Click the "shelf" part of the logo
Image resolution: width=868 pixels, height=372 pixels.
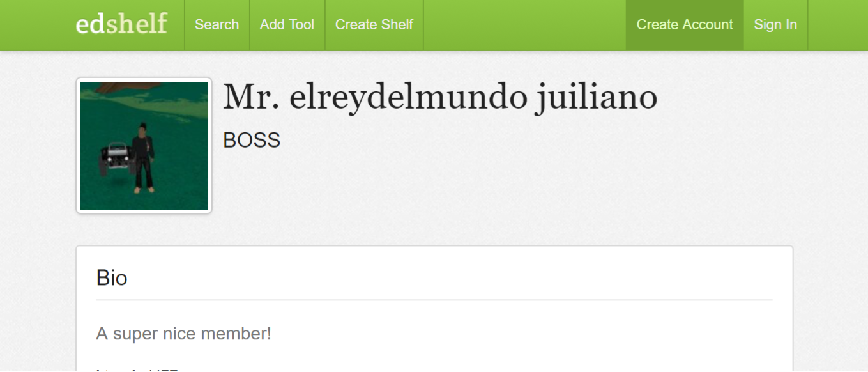[x=137, y=24]
